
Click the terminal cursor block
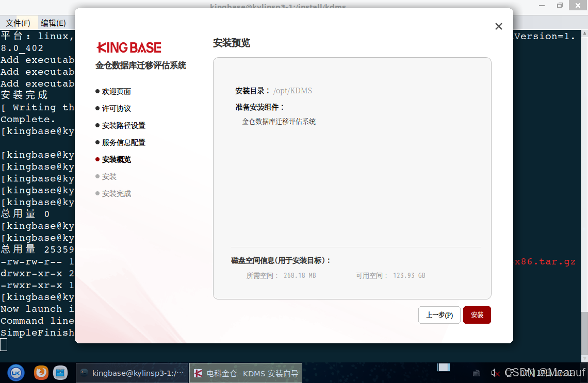[4, 344]
